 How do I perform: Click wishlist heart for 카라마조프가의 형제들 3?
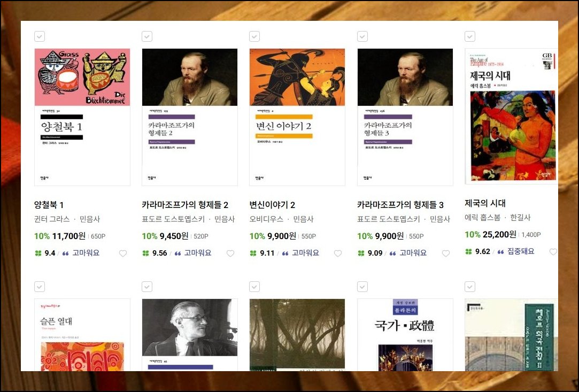click(446, 253)
